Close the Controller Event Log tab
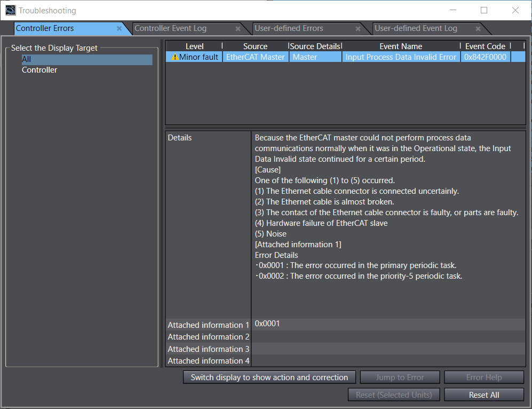 pyautogui.click(x=238, y=29)
